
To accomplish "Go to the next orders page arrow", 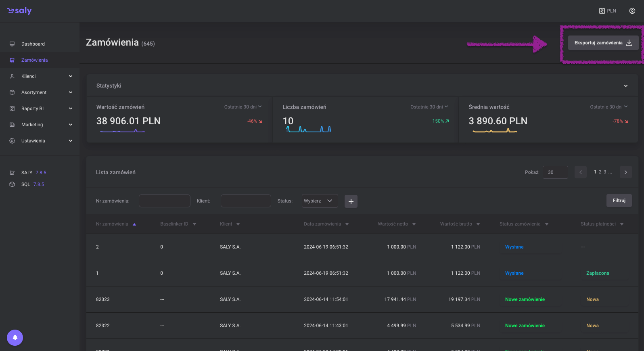I will [625, 172].
